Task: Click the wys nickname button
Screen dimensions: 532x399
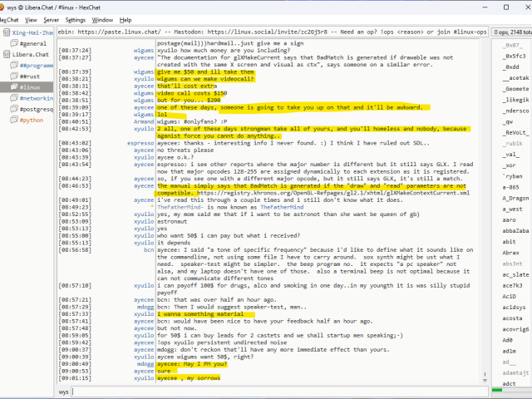Action: pyautogui.click(x=64, y=392)
